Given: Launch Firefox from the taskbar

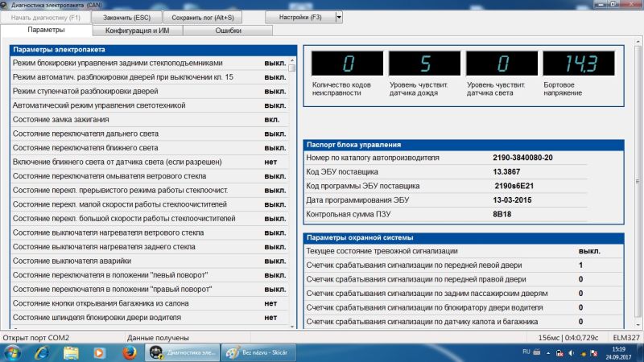Looking at the screenshot, I should pos(127,352).
